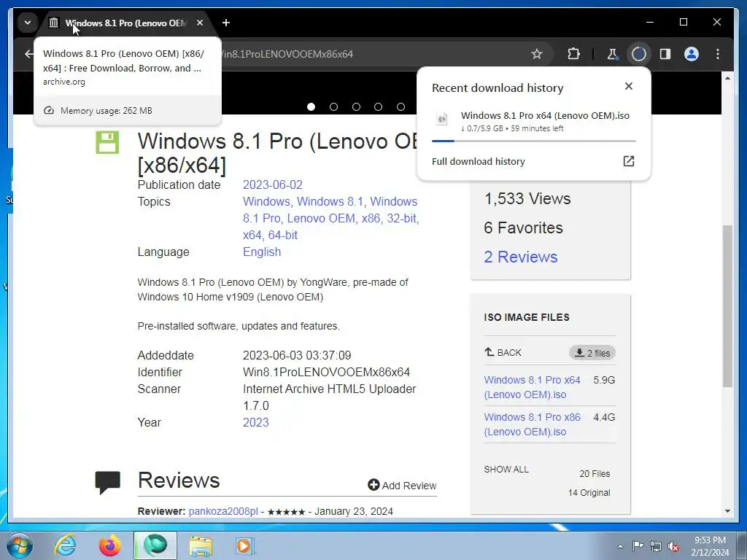Open the Windows 8.1 topic link
Image resolution: width=747 pixels, height=560 pixels.
pos(330,201)
